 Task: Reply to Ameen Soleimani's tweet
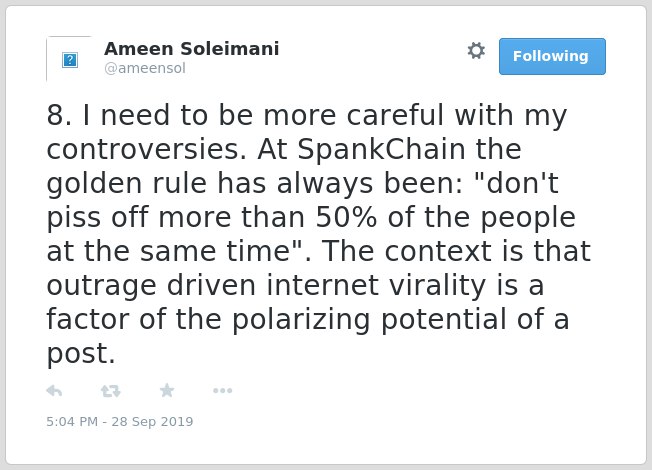[x=54, y=391]
